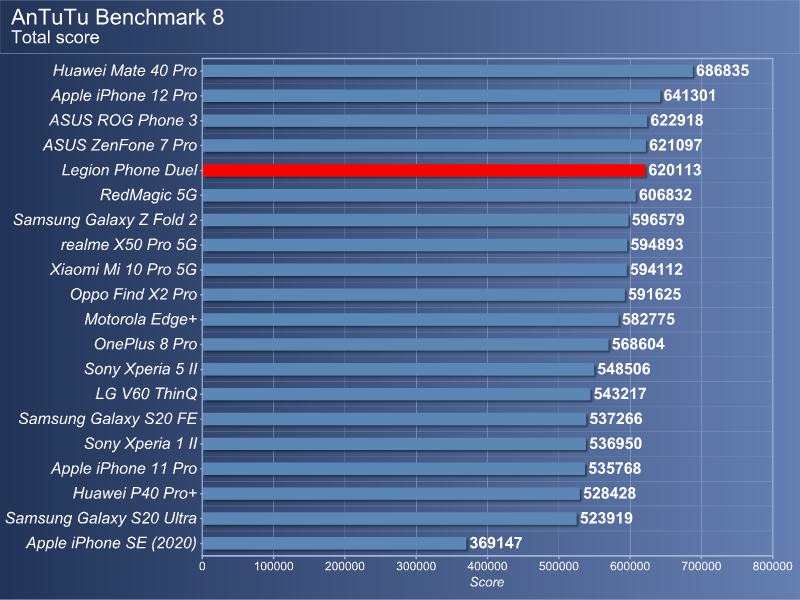
Task: Pick the Sony Xperia 1 II label
Action: tap(141, 444)
